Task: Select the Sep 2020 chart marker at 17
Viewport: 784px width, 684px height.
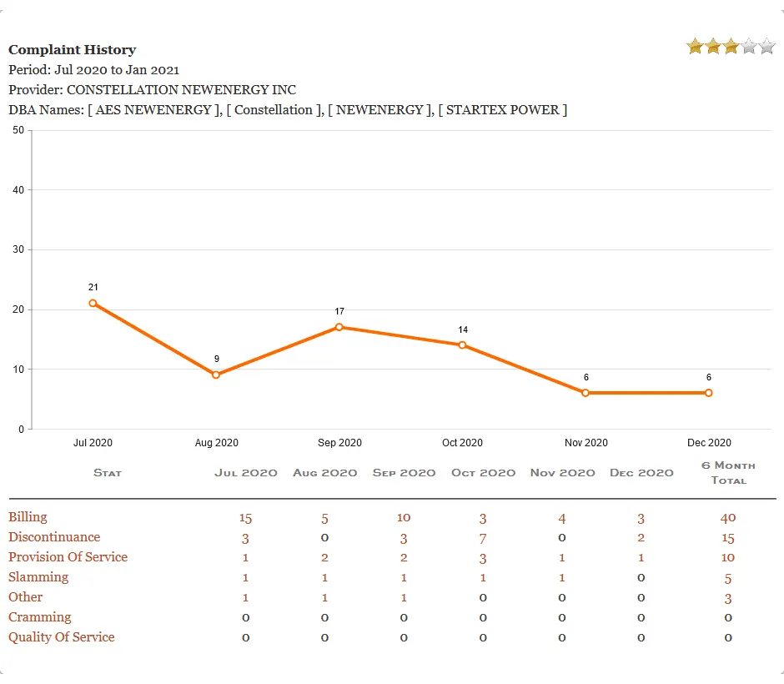Action: pos(339,327)
